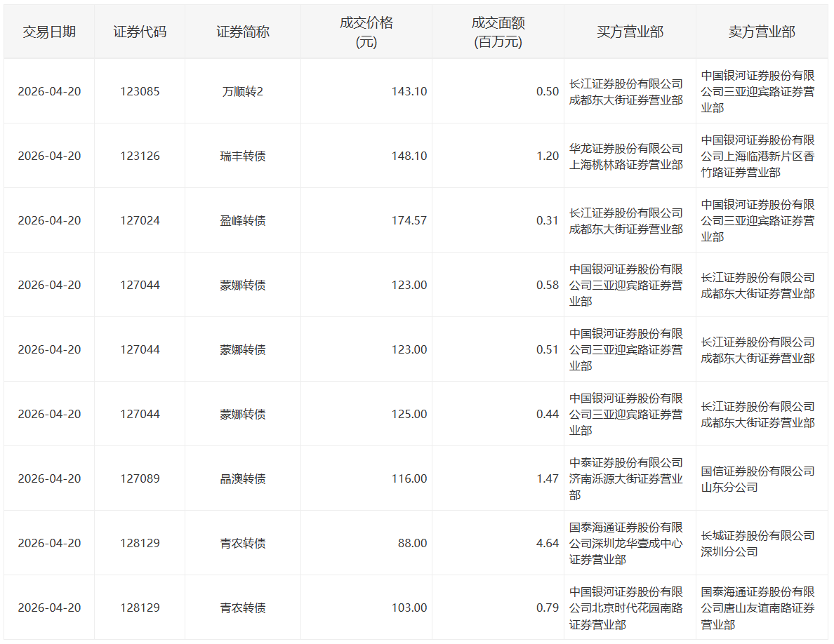
Task: Click the 交易日期 column header
Action: coord(49,32)
